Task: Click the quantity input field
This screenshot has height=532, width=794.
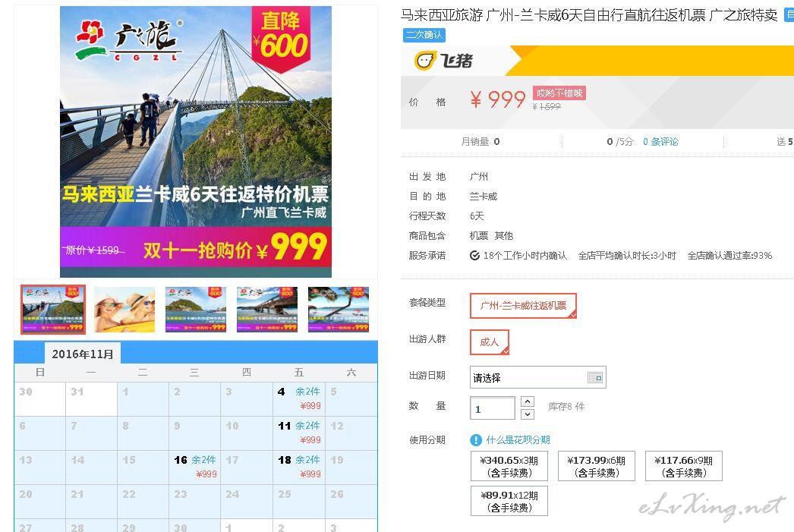Action: (x=492, y=408)
